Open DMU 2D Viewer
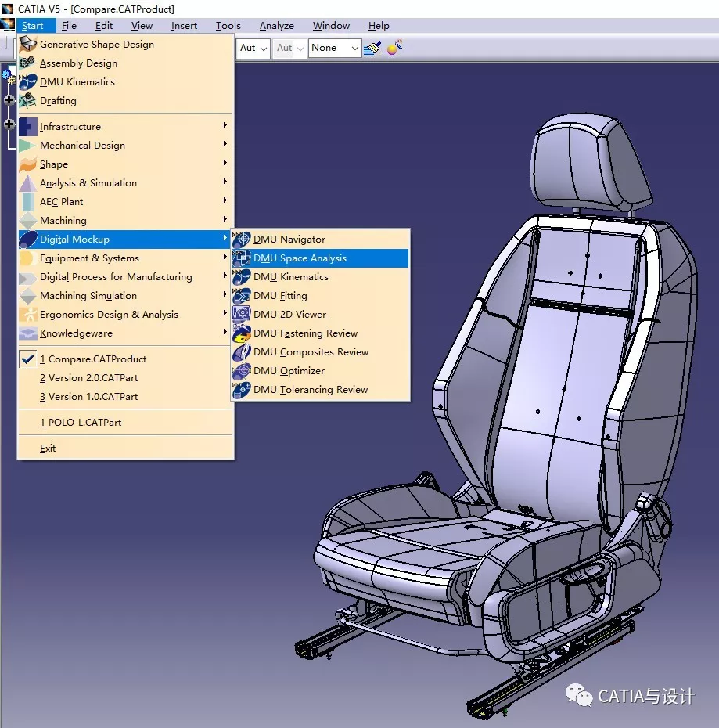Image resolution: width=719 pixels, height=728 pixels. tap(289, 315)
